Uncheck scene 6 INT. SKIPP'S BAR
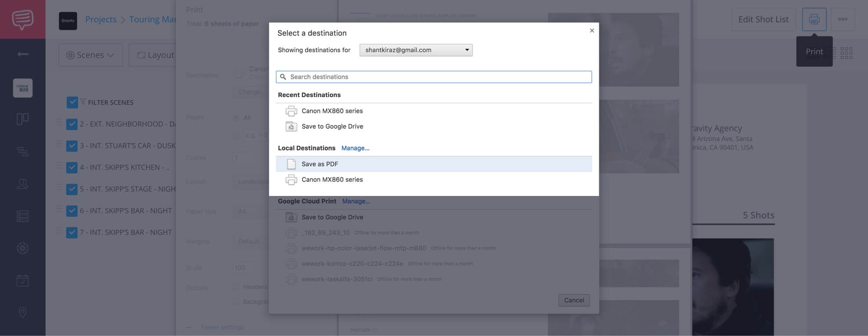868x336 pixels. (x=72, y=211)
